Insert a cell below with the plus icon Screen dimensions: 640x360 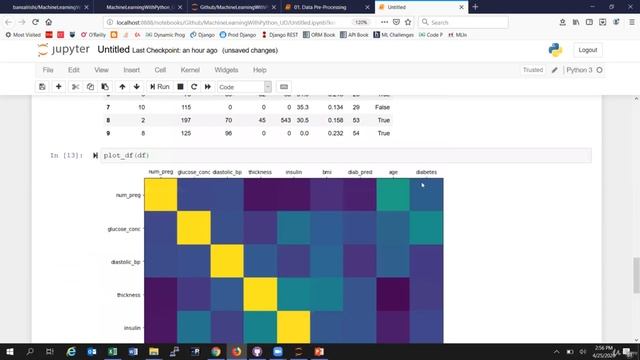click(x=58, y=87)
